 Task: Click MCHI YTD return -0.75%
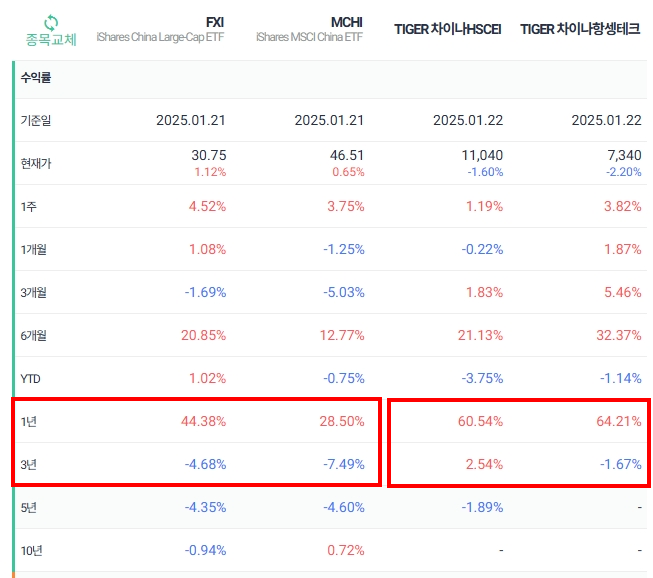tap(344, 378)
